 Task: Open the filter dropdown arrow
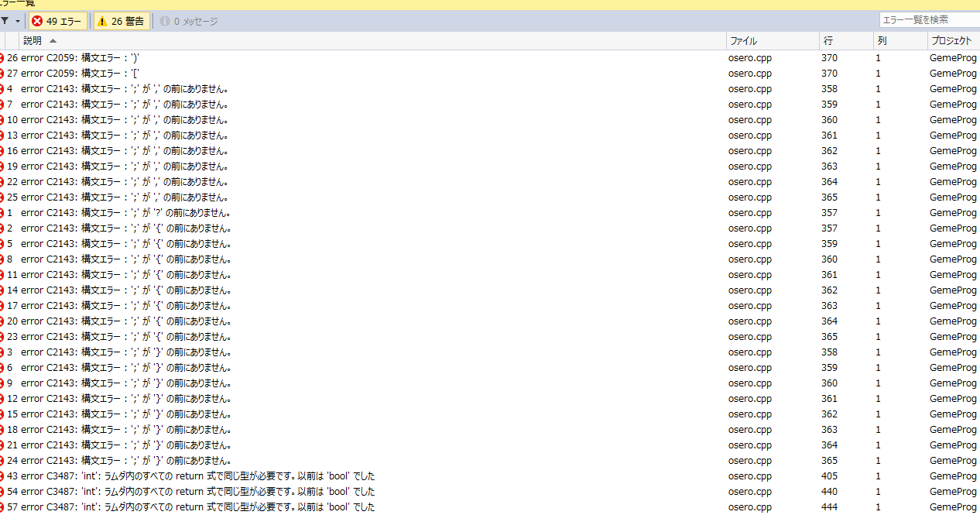click(x=17, y=21)
